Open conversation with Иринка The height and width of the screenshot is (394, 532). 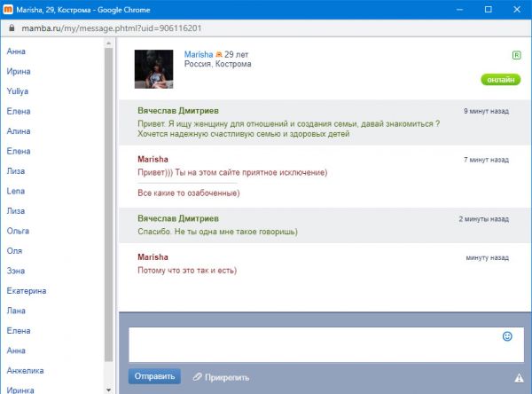20,390
